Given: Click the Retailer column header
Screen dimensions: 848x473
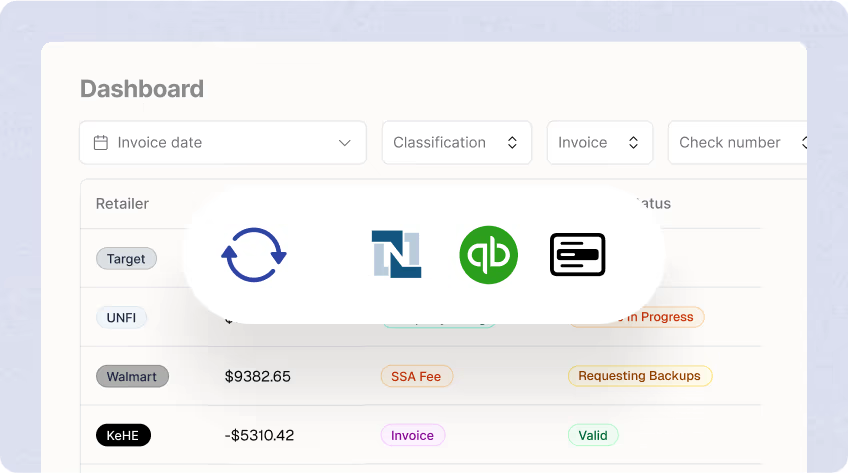Looking at the screenshot, I should coord(122,204).
